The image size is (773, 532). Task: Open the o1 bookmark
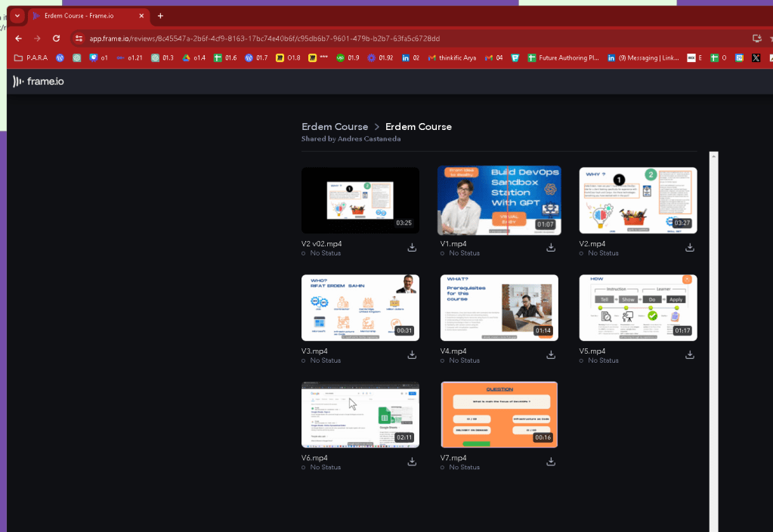pos(98,57)
